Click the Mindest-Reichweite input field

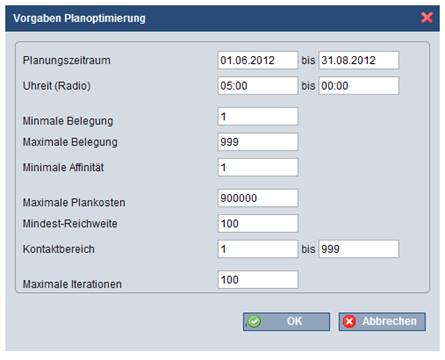pos(258,223)
